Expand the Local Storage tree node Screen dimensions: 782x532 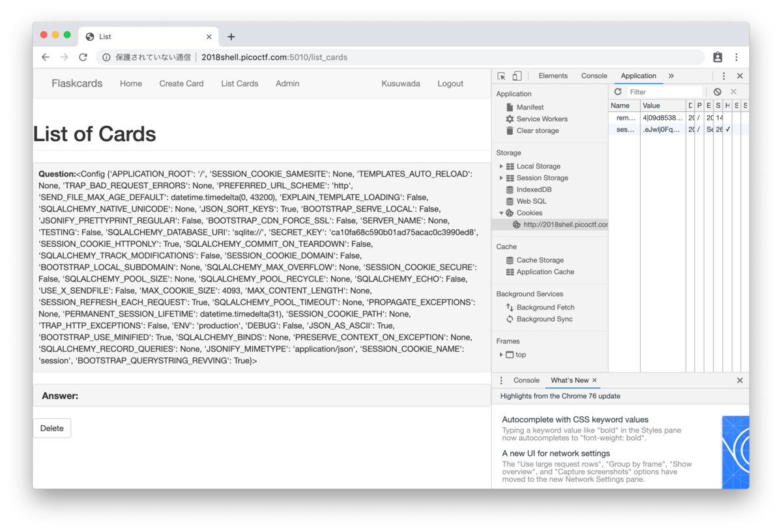click(x=501, y=167)
